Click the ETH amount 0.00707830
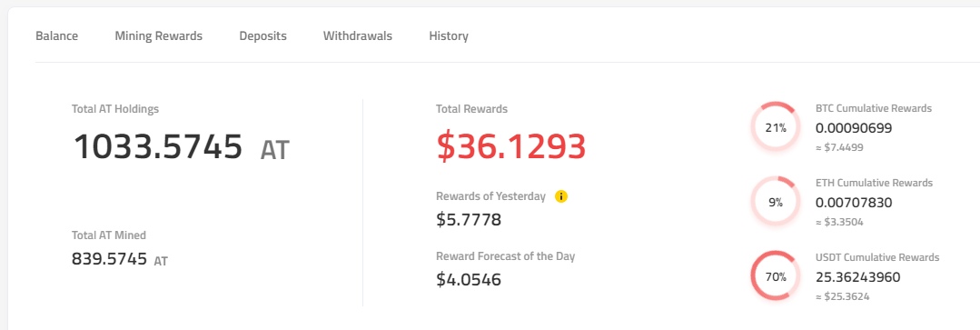Screen dimensions: 980x330 click(854, 203)
